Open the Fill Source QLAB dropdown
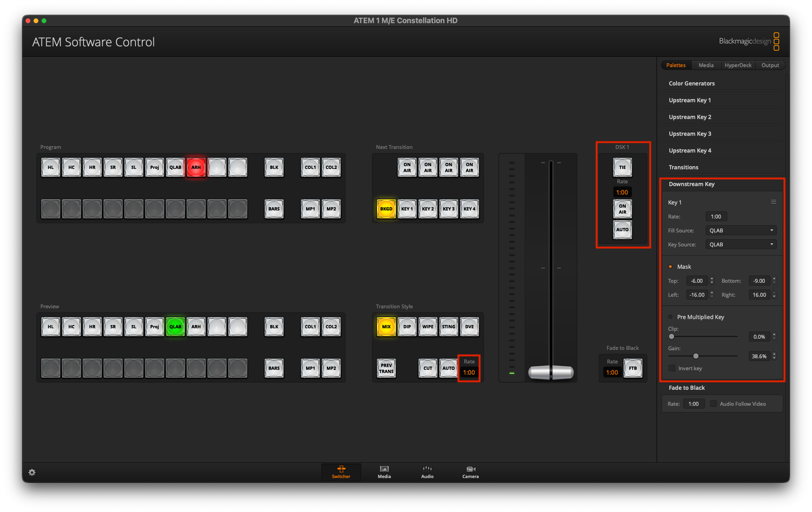The image size is (812, 512). click(741, 230)
